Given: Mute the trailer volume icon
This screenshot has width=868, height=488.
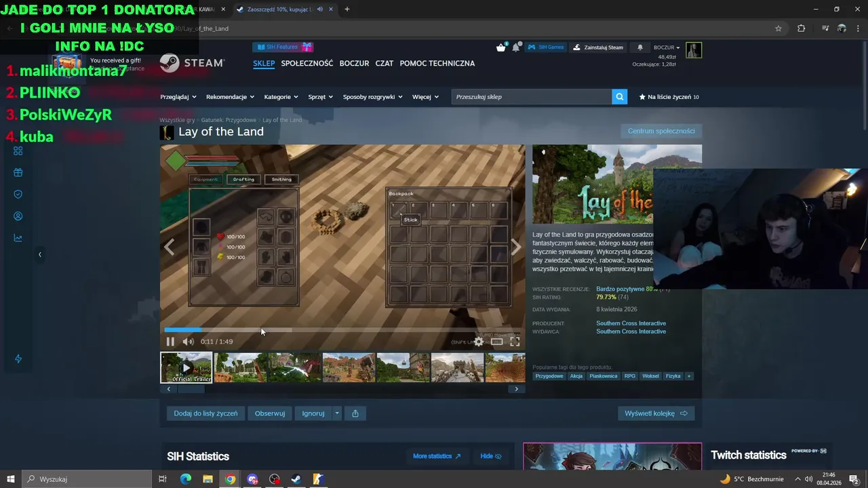Looking at the screenshot, I should tap(188, 342).
